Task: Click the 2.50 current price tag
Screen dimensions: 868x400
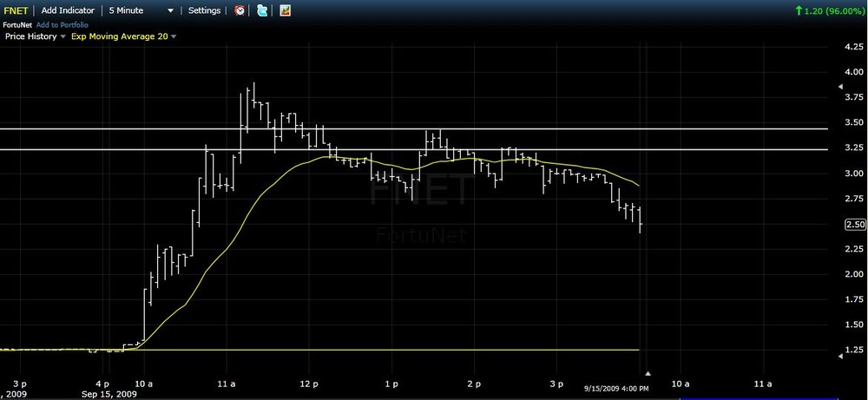Action: 855,224
